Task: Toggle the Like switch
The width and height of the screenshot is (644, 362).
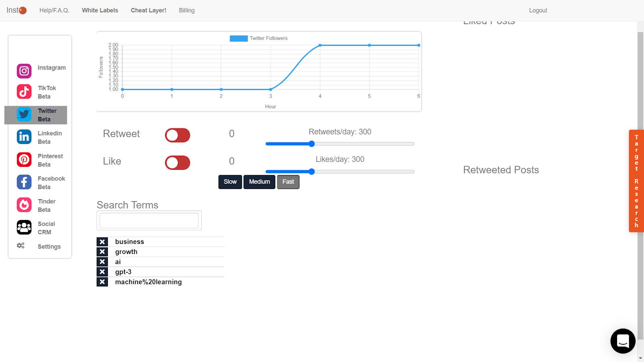Action: pyautogui.click(x=178, y=163)
